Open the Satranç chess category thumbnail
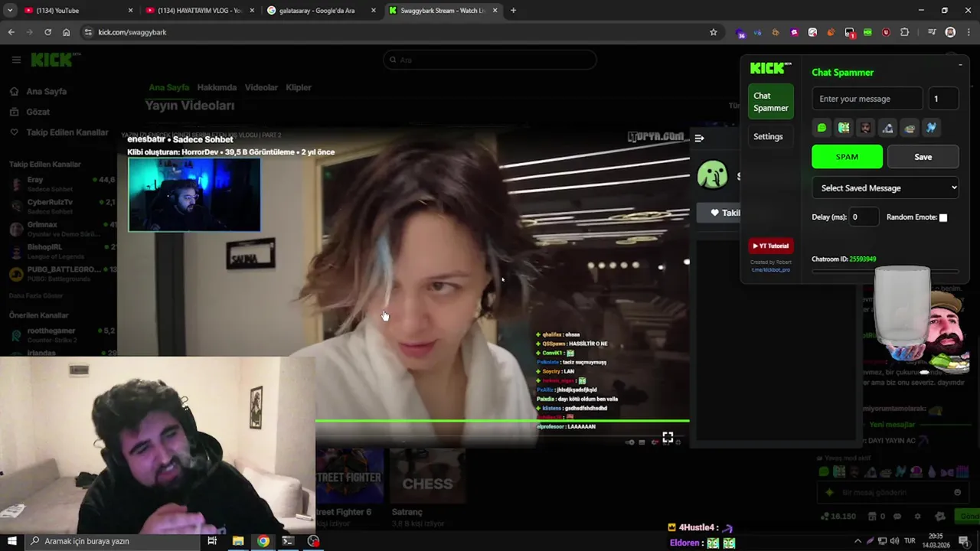This screenshot has width=980, height=551. (427, 477)
